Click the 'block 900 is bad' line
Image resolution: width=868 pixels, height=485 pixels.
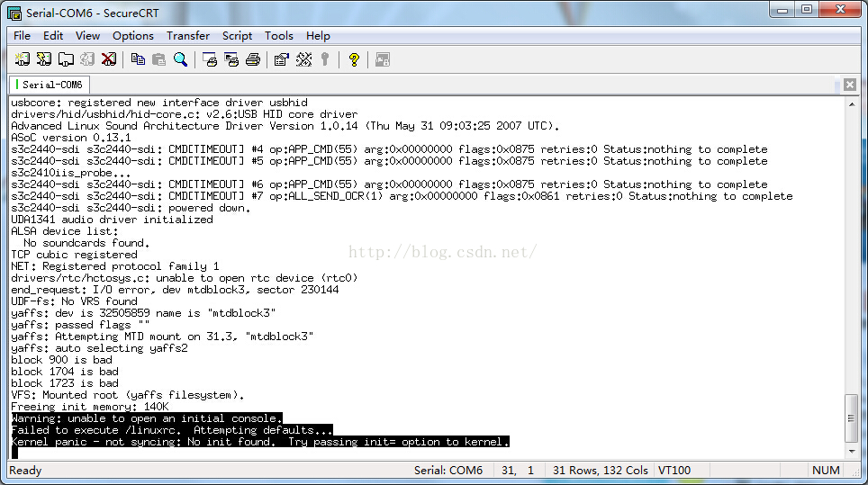(61, 360)
